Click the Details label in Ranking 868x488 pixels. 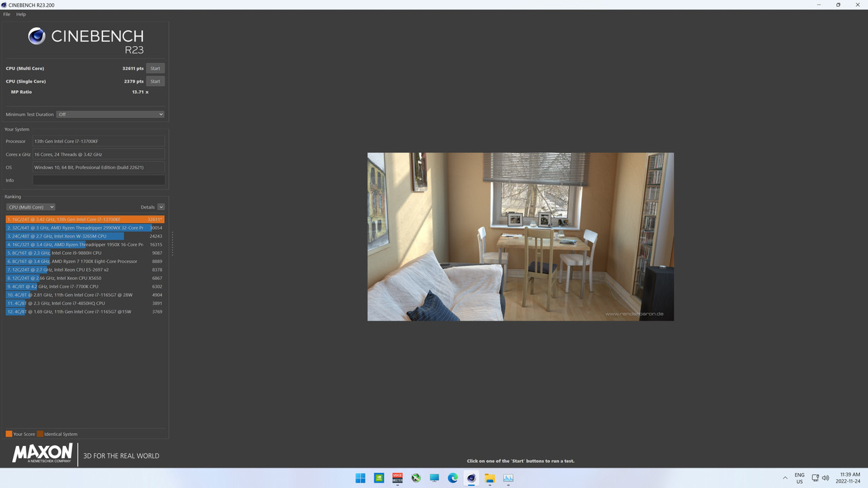point(148,207)
